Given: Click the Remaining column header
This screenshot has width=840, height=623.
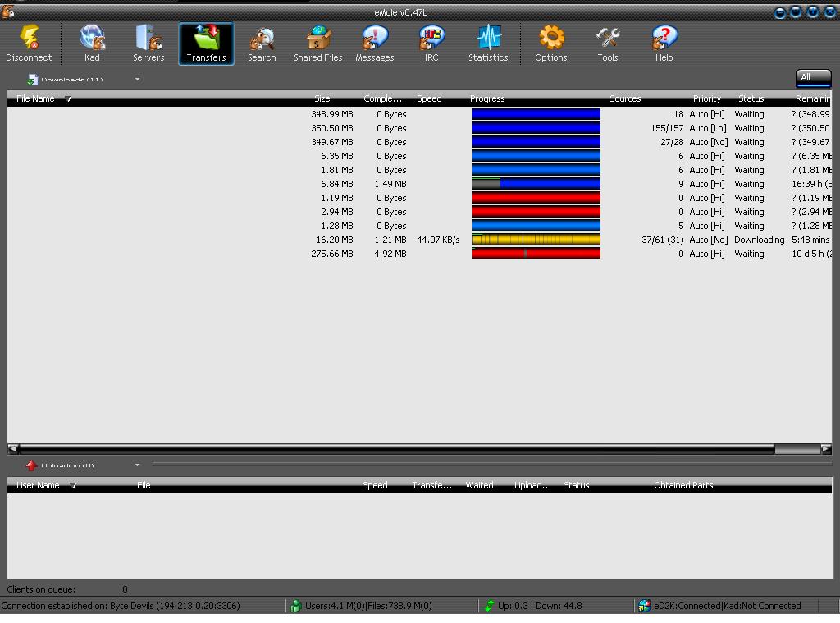Looking at the screenshot, I should click(813, 98).
